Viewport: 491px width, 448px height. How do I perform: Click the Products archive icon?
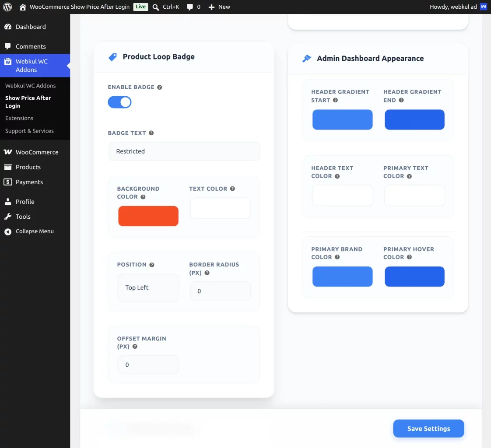pos(8,167)
